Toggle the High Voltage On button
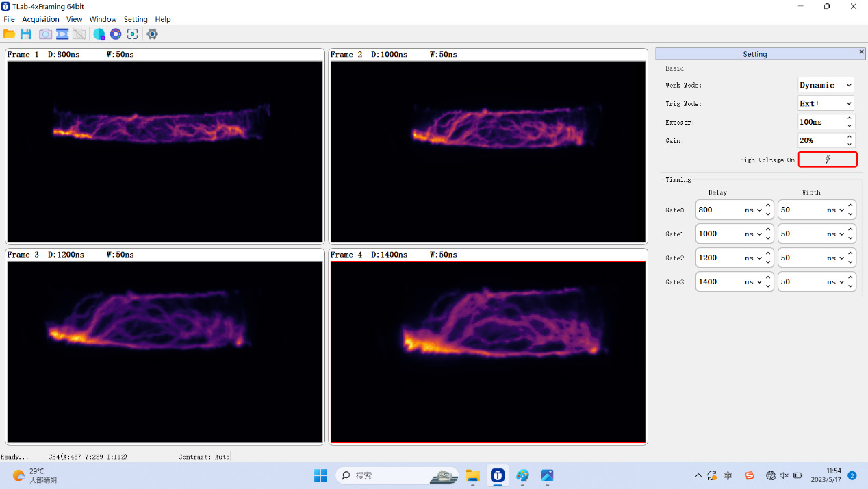This screenshot has width=868, height=489. pos(827,160)
